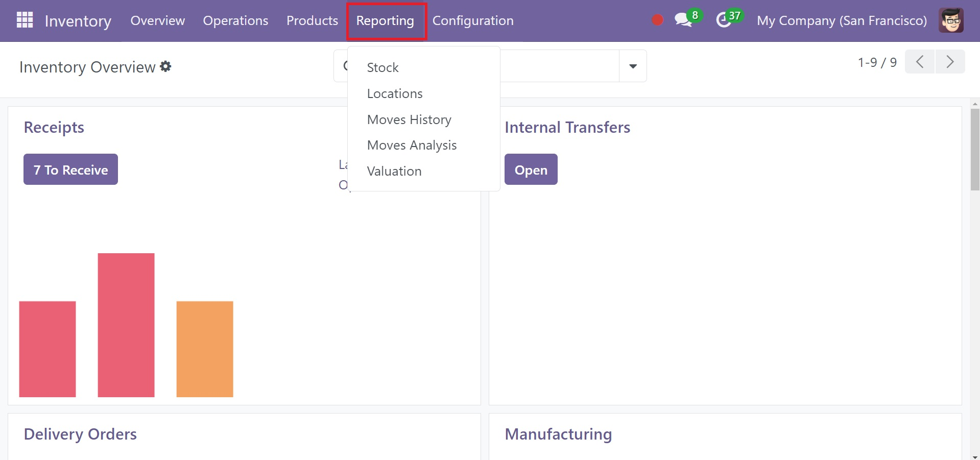This screenshot has width=980, height=460.
Task: Click the vertical scrollbar thumb
Action: [x=975, y=150]
